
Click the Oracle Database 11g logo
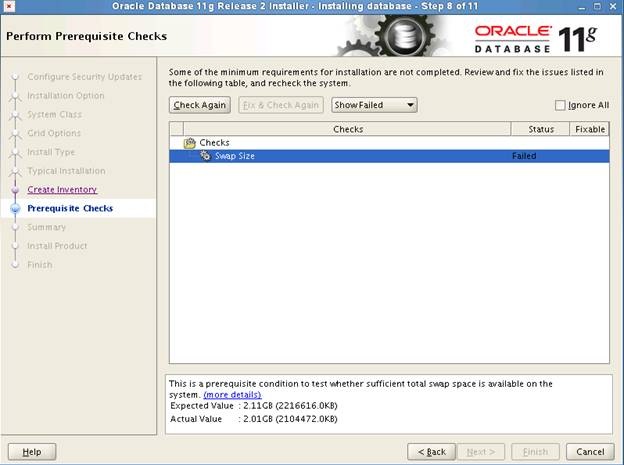(x=536, y=39)
